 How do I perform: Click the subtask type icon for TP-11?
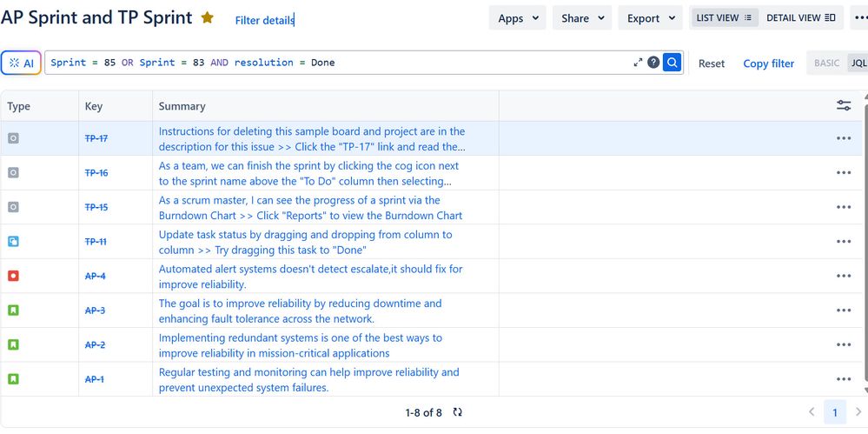(x=13, y=241)
